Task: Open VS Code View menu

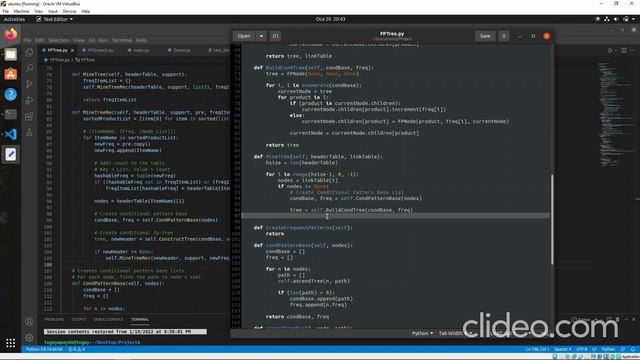Action: [79, 40]
